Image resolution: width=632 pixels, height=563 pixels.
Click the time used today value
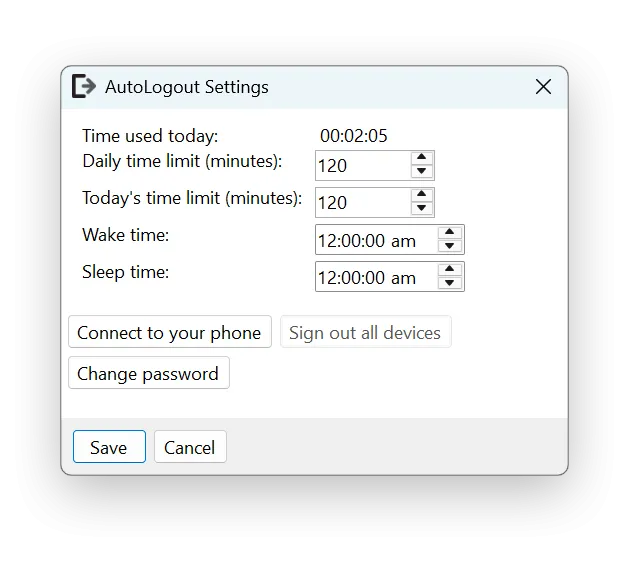[354, 136]
